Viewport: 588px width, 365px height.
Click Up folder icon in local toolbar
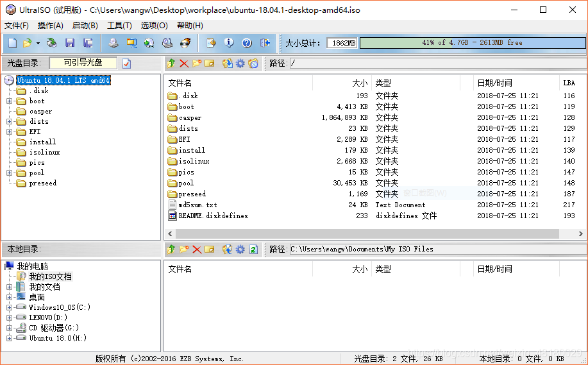171,249
